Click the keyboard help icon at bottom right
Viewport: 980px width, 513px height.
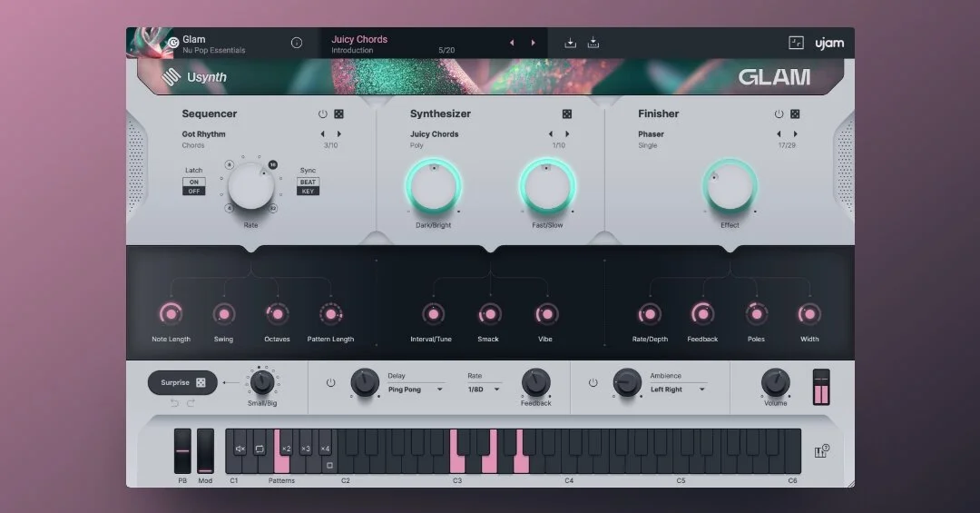(822, 451)
